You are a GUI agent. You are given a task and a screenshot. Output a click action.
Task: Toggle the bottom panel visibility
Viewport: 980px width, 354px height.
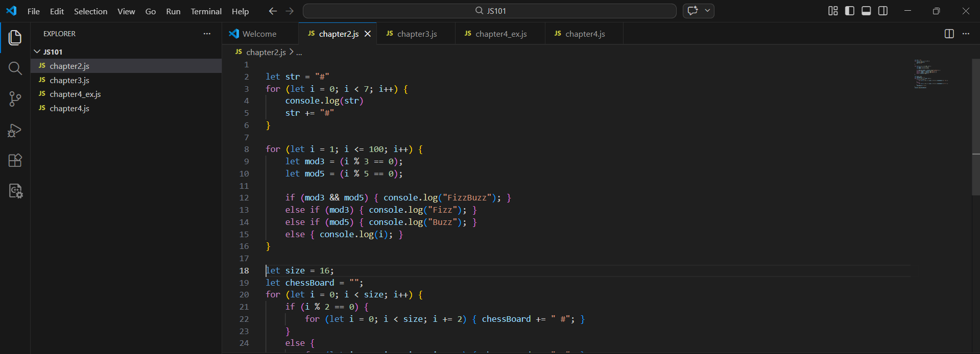point(866,11)
